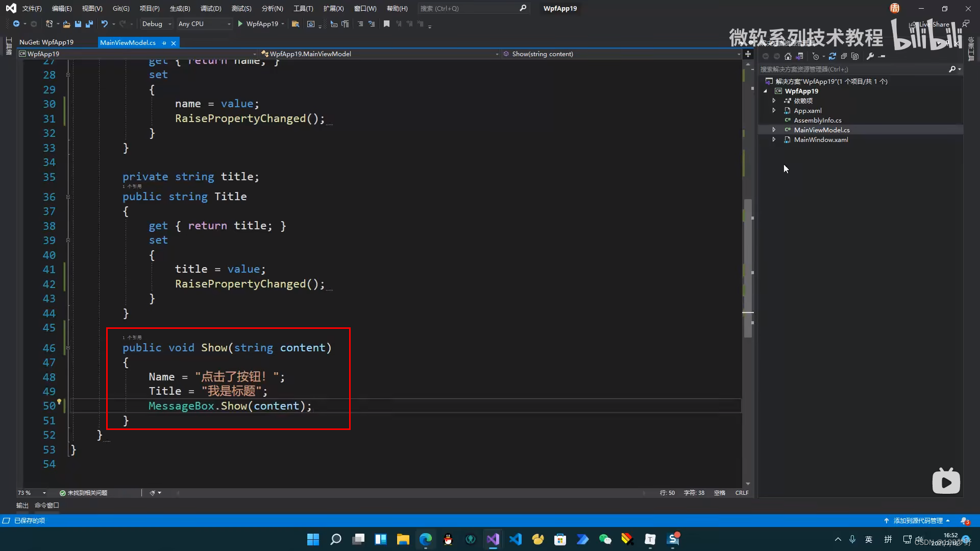The image size is (980, 551).
Task: Open the 调试(D) menu
Action: (211, 8)
